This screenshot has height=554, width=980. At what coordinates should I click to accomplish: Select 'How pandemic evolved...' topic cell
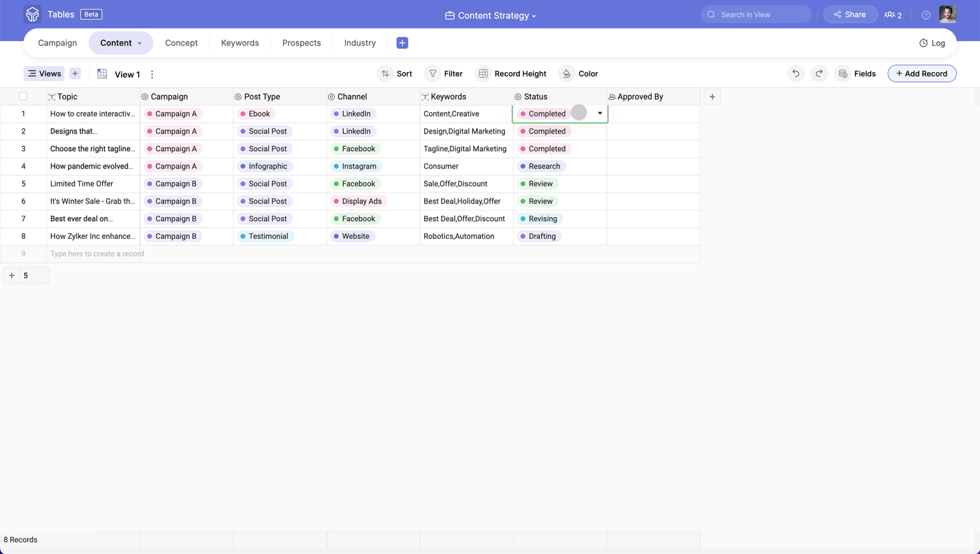click(x=93, y=166)
